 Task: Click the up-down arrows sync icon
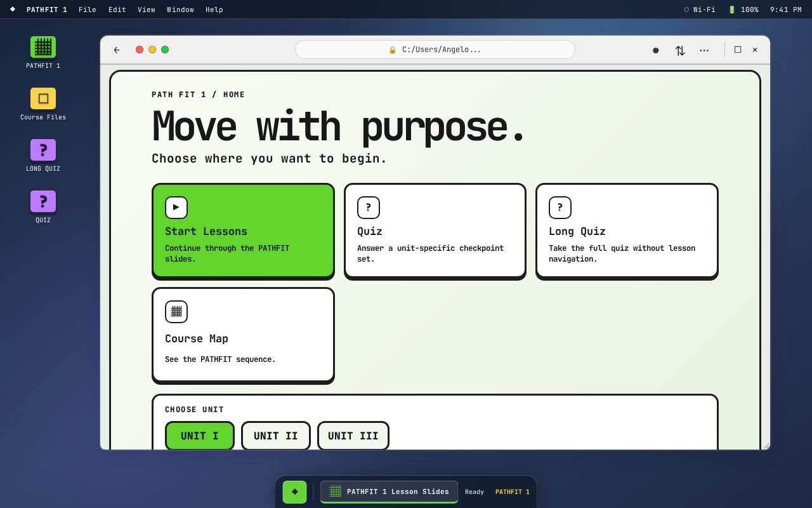[x=680, y=50]
